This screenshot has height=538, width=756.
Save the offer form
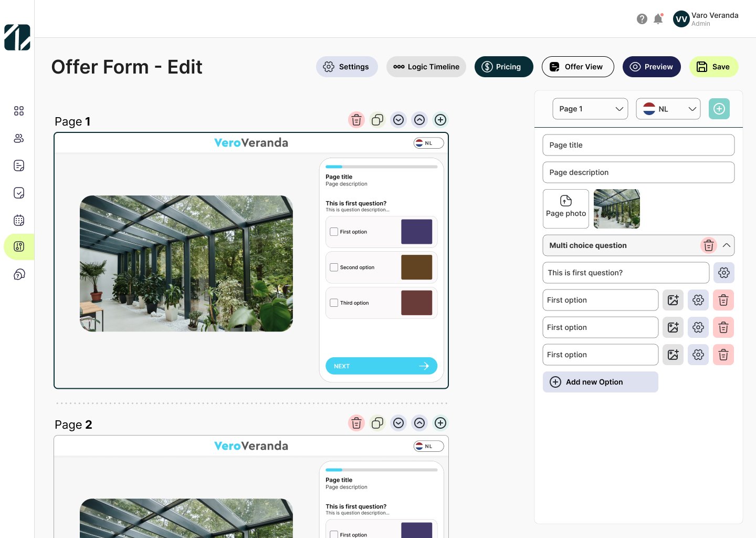(713, 67)
